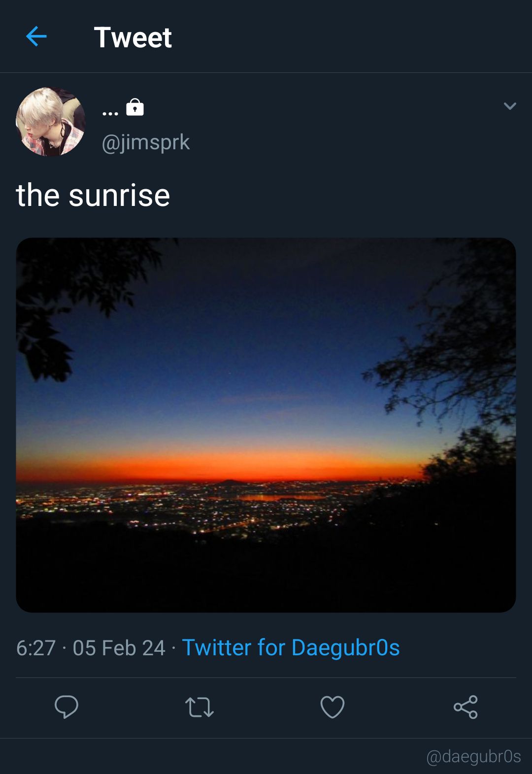This screenshot has height=774, width=532.
Task: Click the Twitter for Daegubr0s source link
Action: click(x=291, y=647)
